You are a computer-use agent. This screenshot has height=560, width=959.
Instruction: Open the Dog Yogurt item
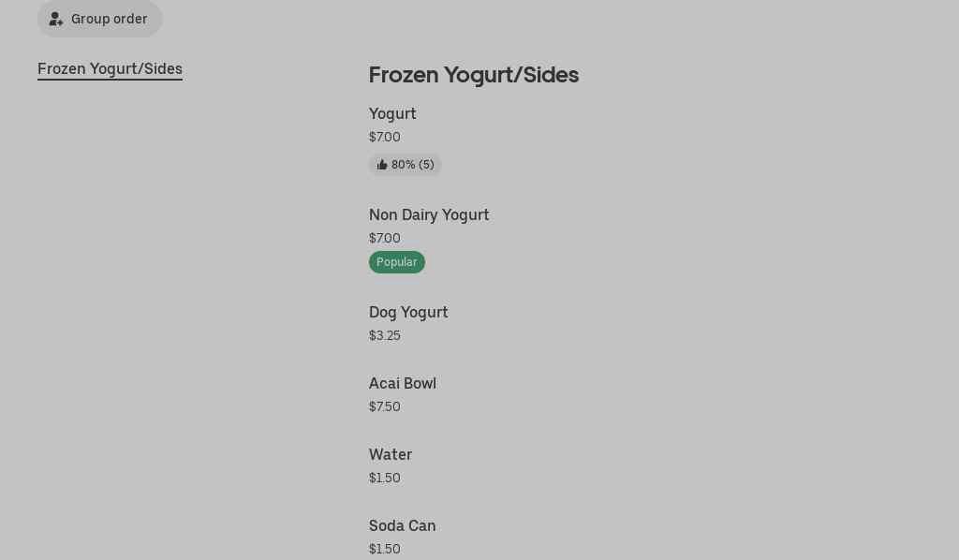tap(408, 312)
